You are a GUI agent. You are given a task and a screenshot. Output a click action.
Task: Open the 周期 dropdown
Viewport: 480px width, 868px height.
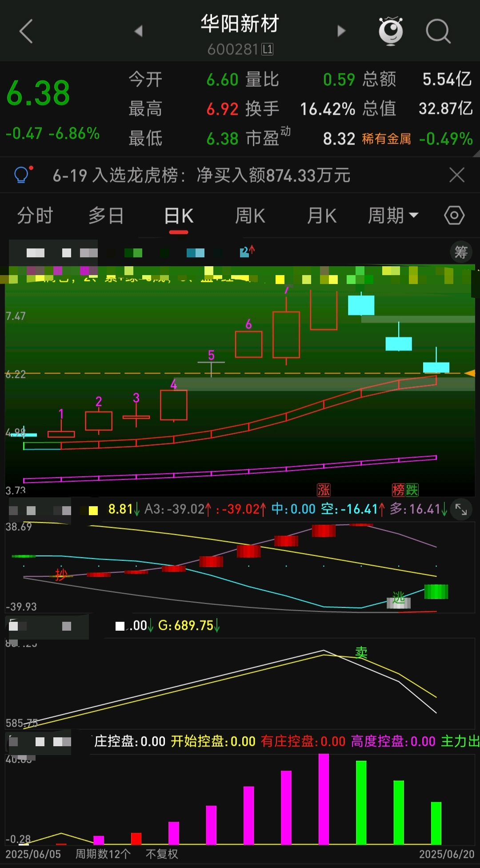[x=393, y=216]
